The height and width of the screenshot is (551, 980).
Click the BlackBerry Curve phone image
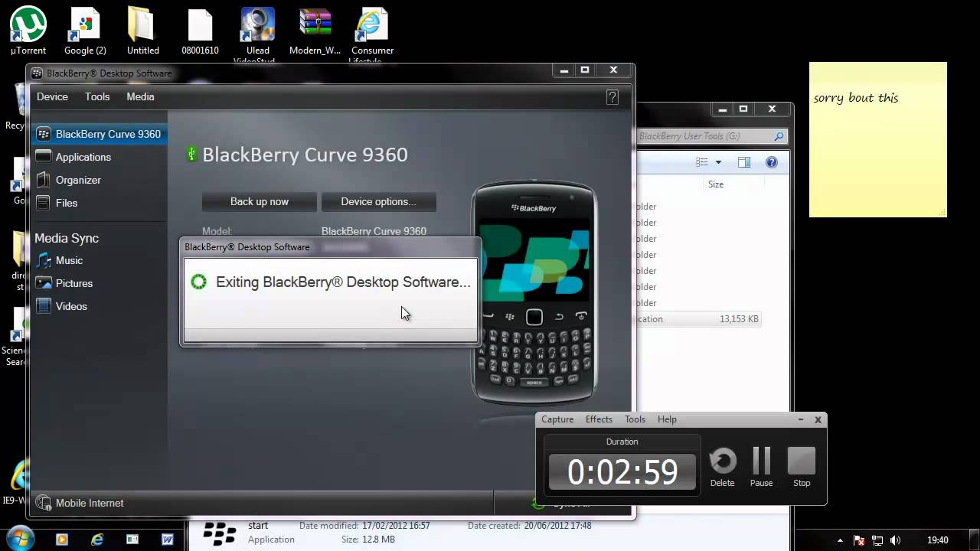click(534, 293)
